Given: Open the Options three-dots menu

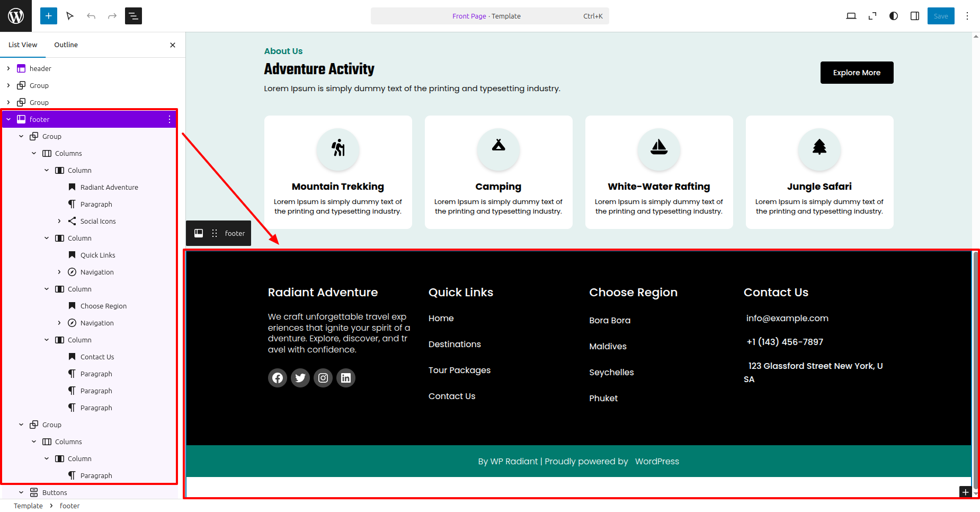Looking at the screenshot, I should click(x=967, y=16).
